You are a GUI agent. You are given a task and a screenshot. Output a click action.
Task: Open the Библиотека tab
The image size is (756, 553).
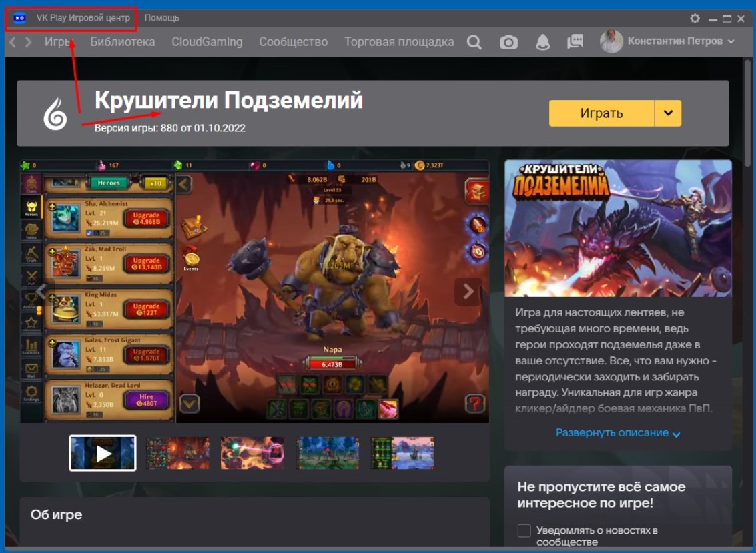(x=122, y=42)
